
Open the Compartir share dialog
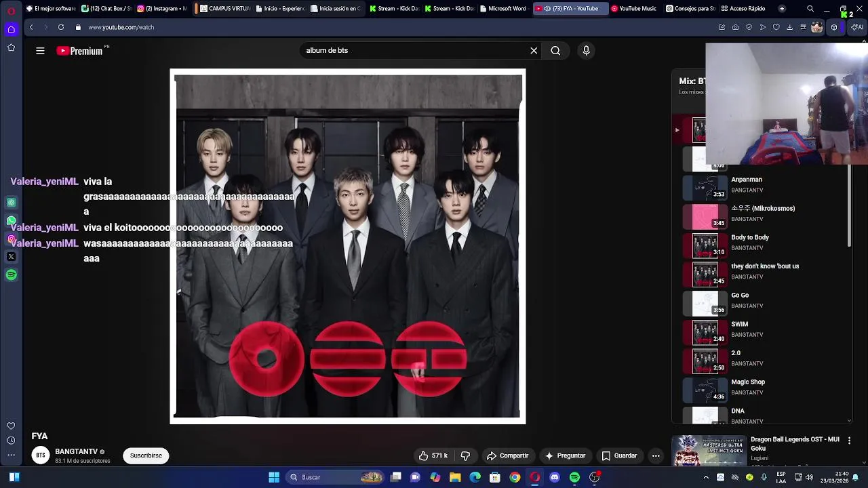tap(507, 456)
